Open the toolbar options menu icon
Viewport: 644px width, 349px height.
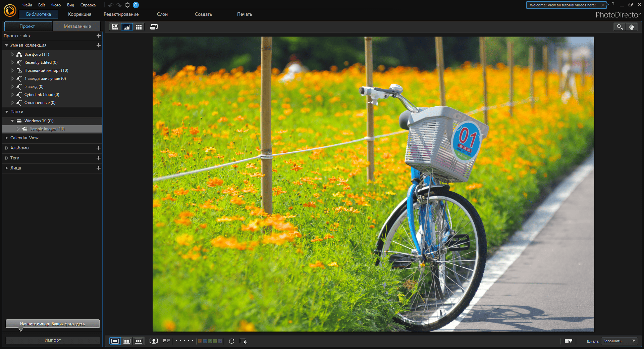pos(568,341)
